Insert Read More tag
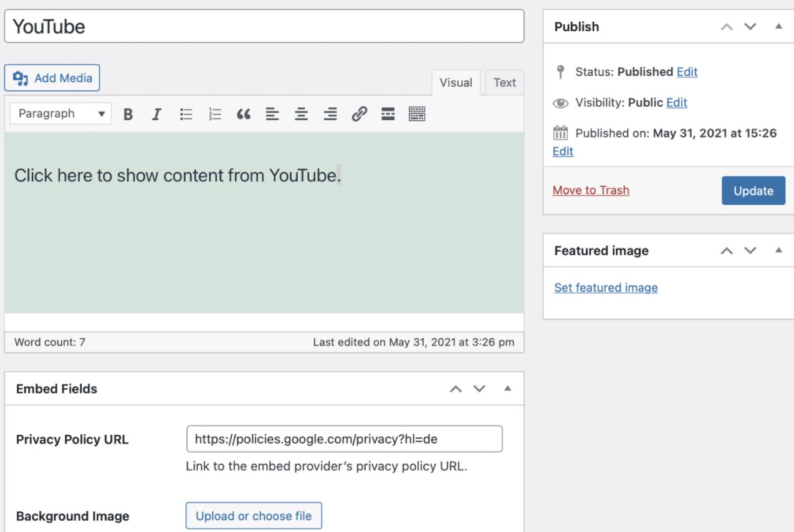 (x=388, y=114)
